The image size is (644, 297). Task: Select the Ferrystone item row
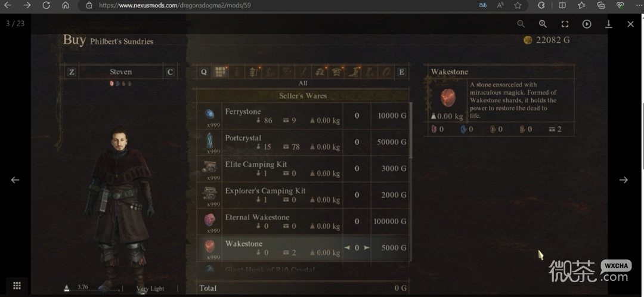[303, 116]
